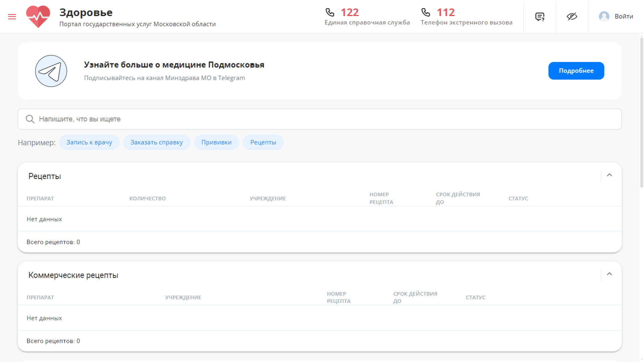Choose the Прививки suggestion chip
The height and width of the screenshot is (362, 644).
point(216,142)
